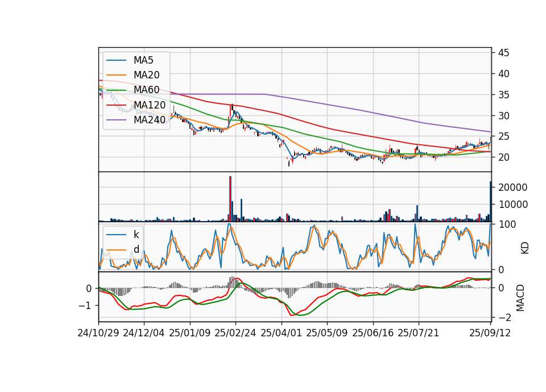Click the 25/07/21 date axis label
This screenshot has width=546, height=392.
coord(419,333)
